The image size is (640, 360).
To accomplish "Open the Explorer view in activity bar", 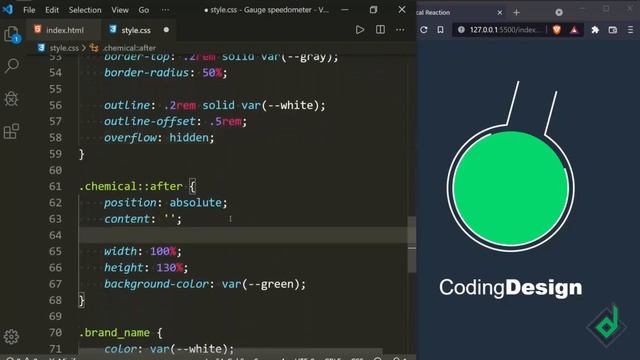I will click(x=11, y=34).
